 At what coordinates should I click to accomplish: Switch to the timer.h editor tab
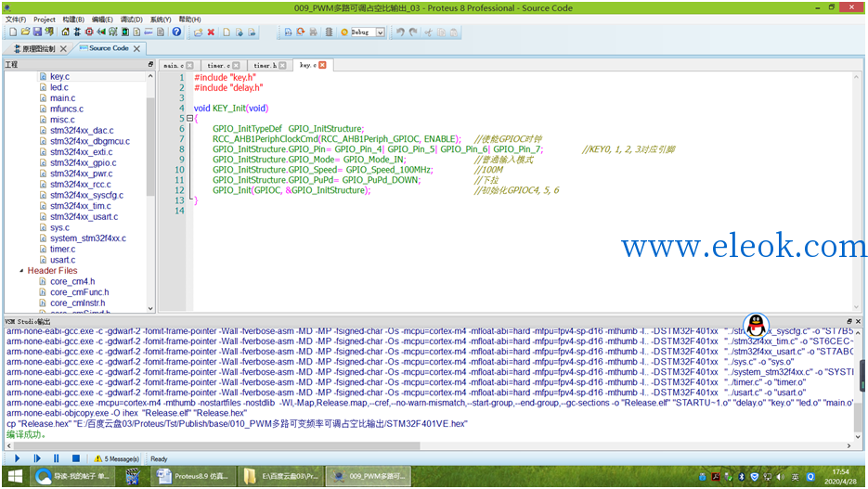point(265,65)
